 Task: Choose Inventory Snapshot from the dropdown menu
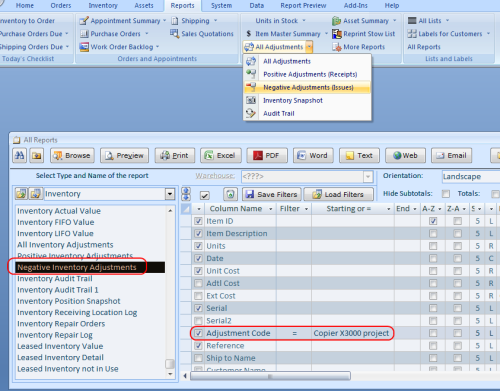pyautogui.click(x=307, y=100)
